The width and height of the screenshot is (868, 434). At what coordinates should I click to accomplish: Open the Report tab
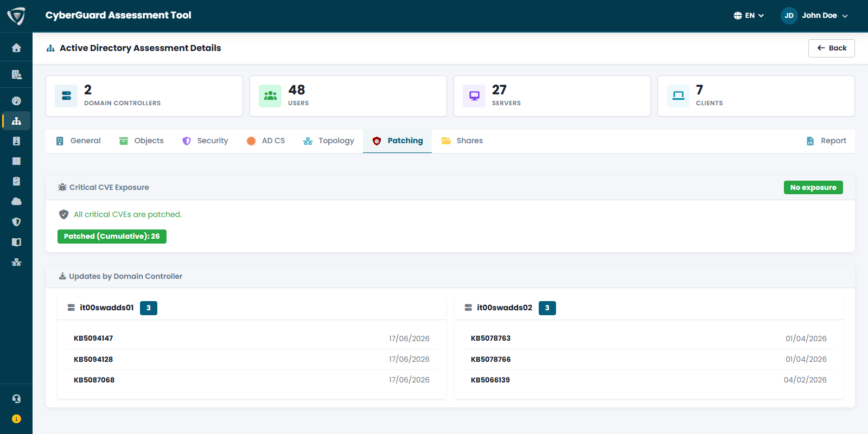[x=826, y=141]
